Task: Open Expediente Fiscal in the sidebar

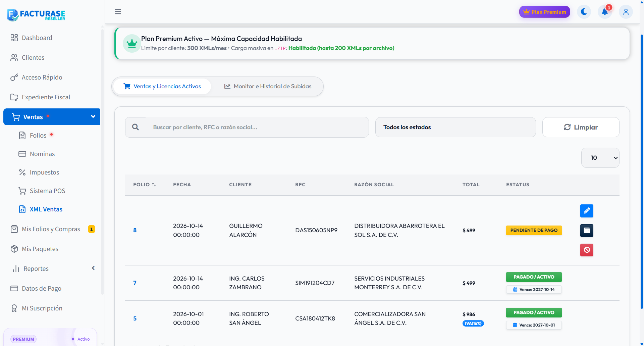Action: (x=52, y=97)
